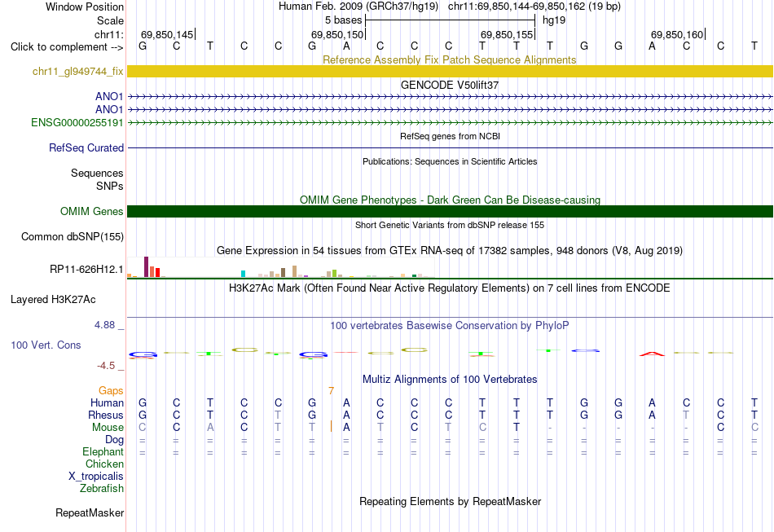
Task: Open 'RefSeq genes from NCBI' track title
Action: tap(450, 136)
